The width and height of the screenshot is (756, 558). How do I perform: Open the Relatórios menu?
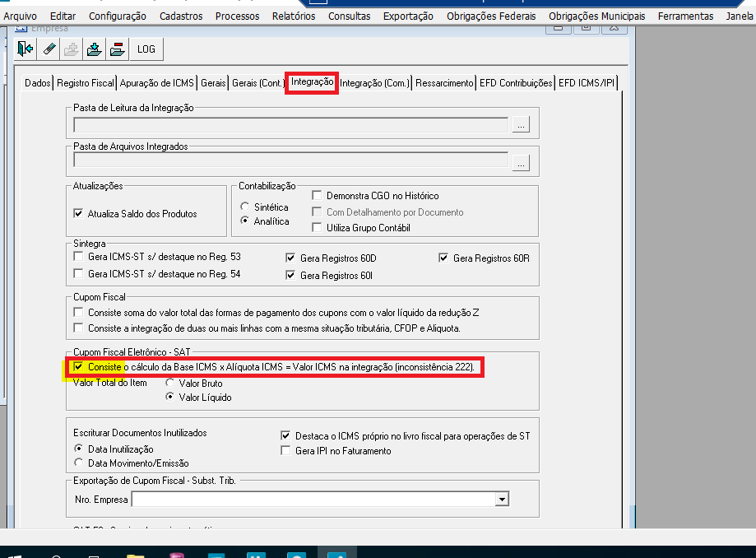point(294,16)
